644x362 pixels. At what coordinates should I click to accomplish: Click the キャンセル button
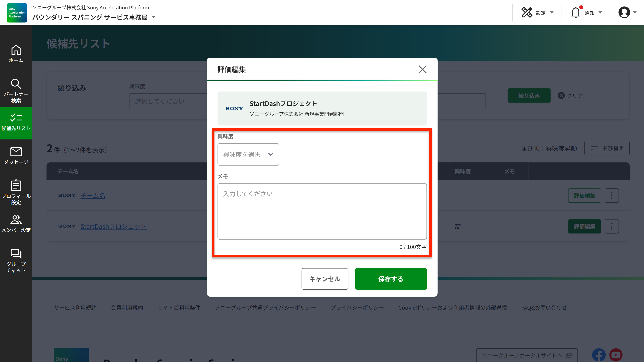(324, 279)
